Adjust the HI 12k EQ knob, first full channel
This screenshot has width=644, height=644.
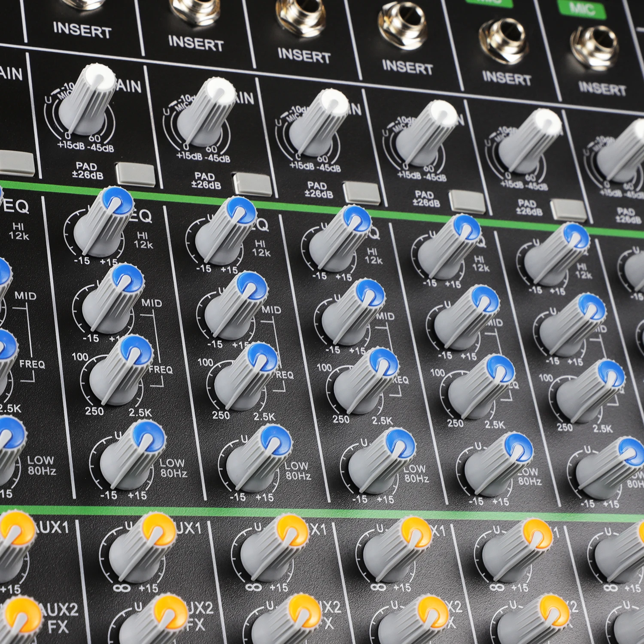(x=103, y=222)
